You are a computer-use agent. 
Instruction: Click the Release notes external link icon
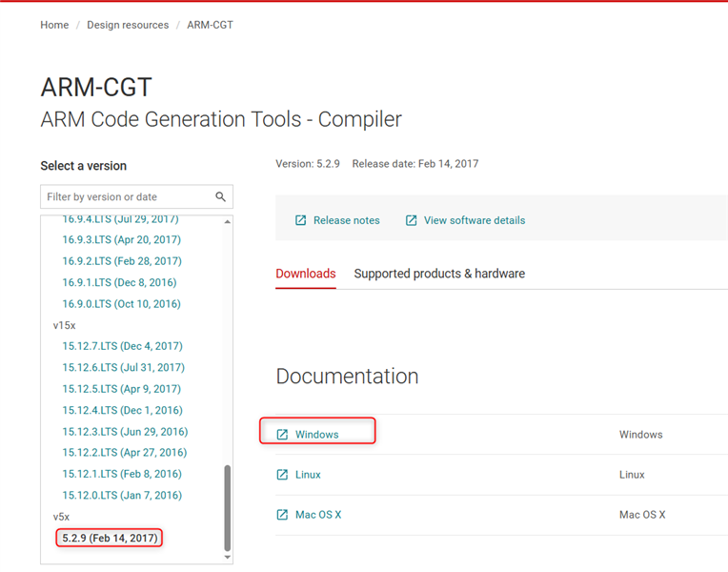300,220
